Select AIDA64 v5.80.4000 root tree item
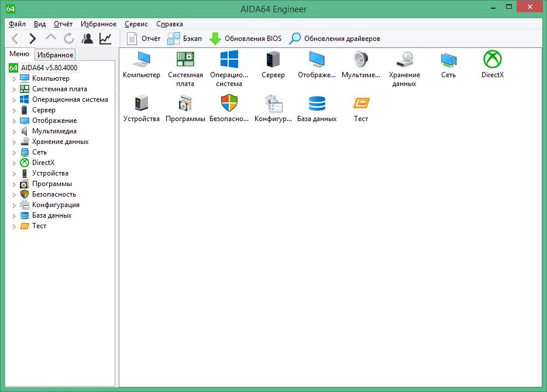This screenshot has height=392, width=547. coord(44,68)
